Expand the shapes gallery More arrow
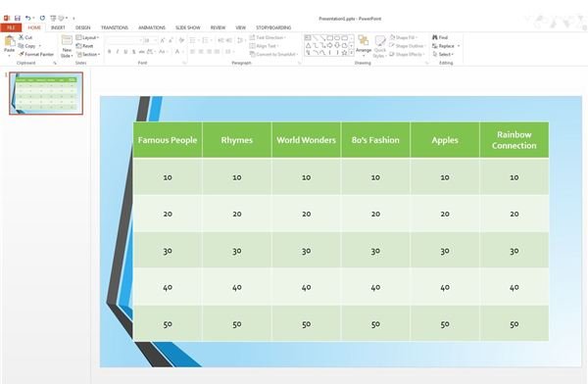The width and height of the screenshot is (588, 384). click(352, 53)
